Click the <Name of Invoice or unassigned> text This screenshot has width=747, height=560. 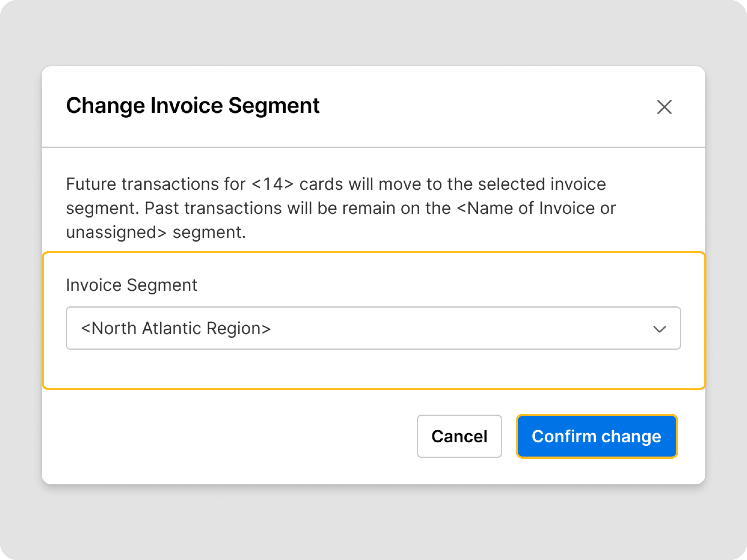536,208
